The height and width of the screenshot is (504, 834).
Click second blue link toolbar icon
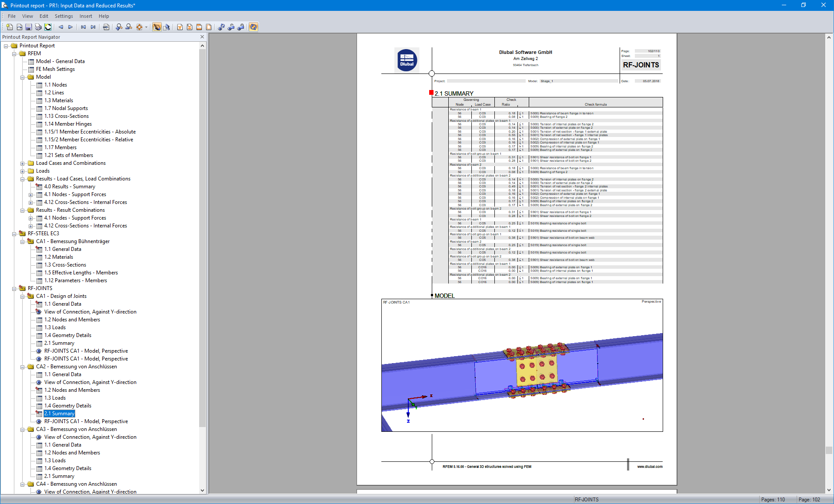click(231, 27)
